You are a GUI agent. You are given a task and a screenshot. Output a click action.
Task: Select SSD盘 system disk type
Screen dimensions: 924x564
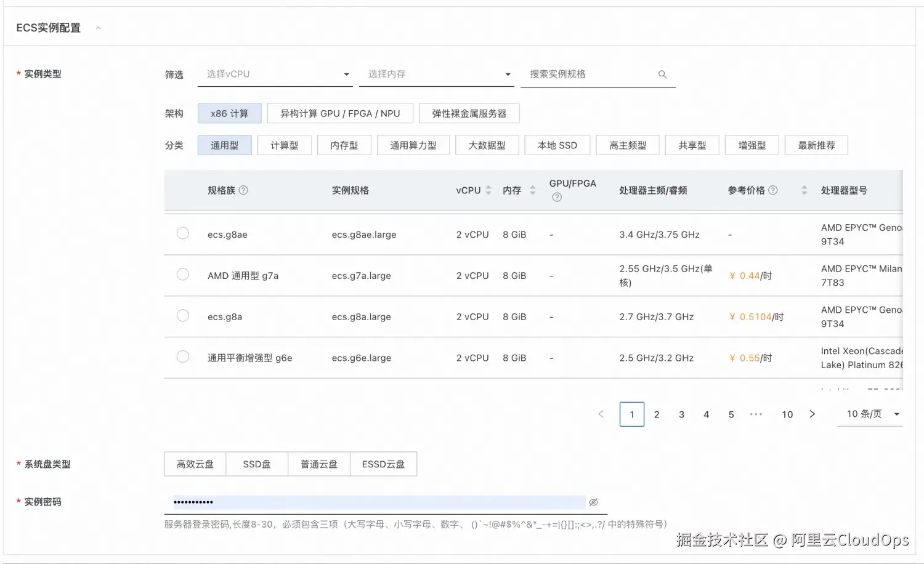pos(257,464)
